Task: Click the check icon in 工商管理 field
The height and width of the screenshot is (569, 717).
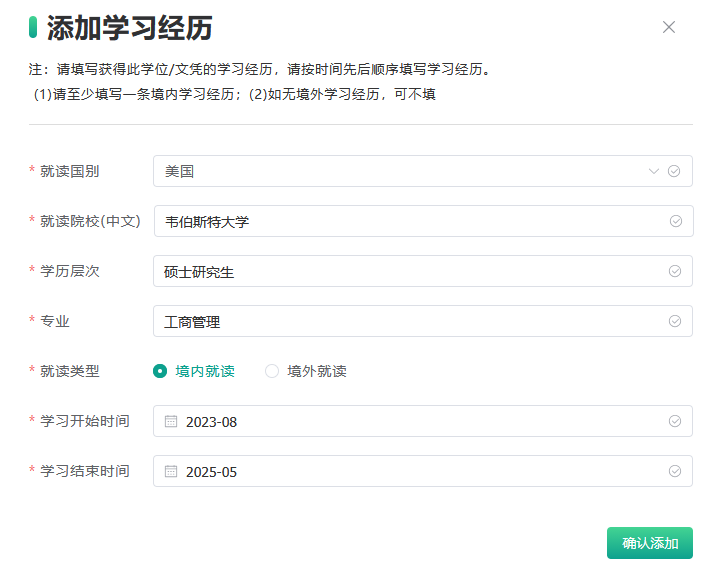Action: [x=675, y=321]
